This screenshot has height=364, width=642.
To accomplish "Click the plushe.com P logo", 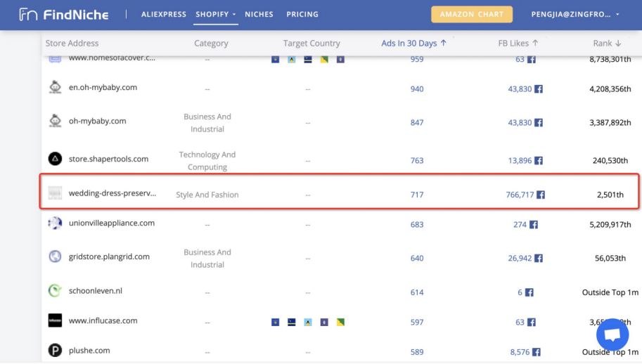I will [x=55, y=350].
